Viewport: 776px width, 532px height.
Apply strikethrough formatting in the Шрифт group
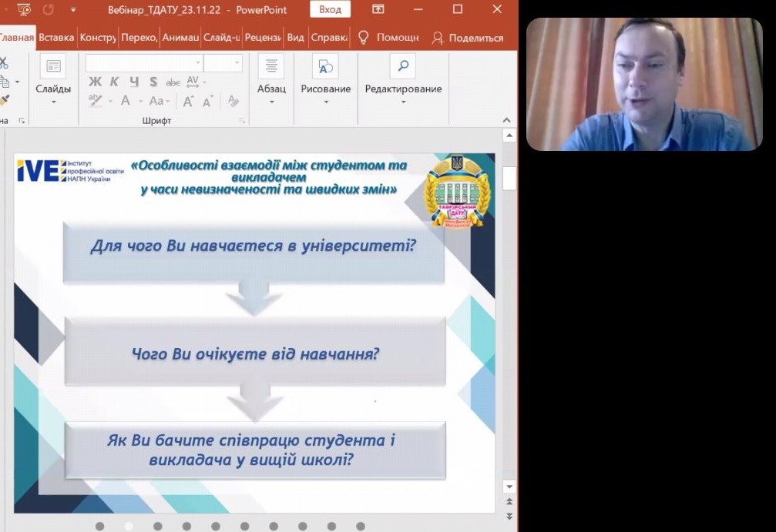point(173,81)
